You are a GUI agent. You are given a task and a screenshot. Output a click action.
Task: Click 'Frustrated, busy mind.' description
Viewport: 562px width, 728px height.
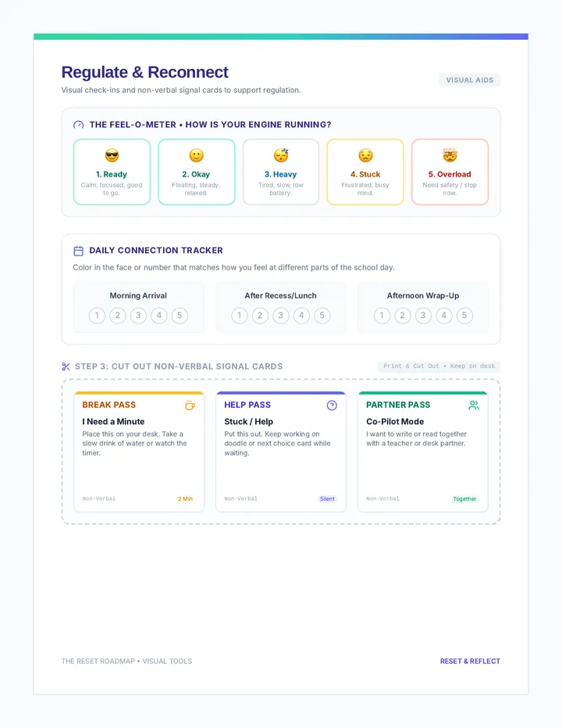(365, 189)
